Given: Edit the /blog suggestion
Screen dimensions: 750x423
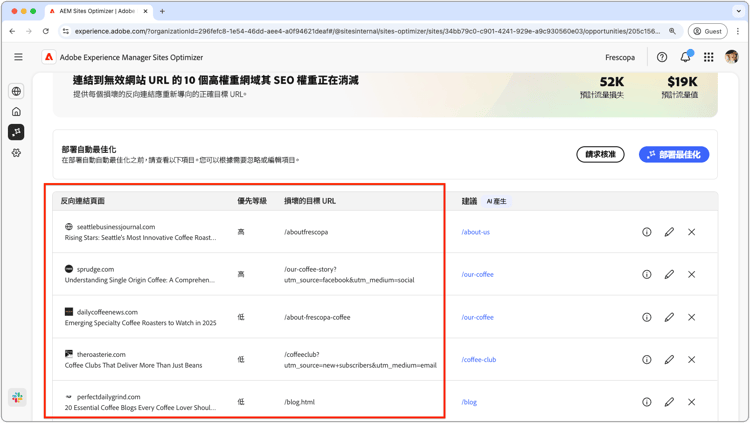Looking at the screenshot, I should click(x=669, y=402).
